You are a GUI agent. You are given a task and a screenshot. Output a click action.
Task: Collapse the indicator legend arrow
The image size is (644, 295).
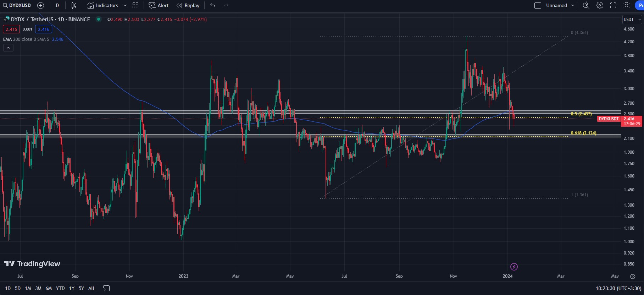(x=8, y=48)
